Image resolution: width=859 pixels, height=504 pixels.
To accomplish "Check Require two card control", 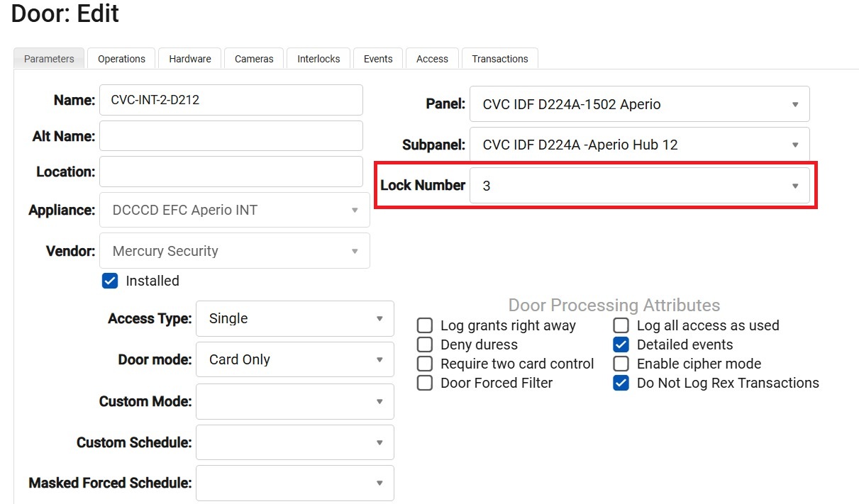I will pos(424,364).
